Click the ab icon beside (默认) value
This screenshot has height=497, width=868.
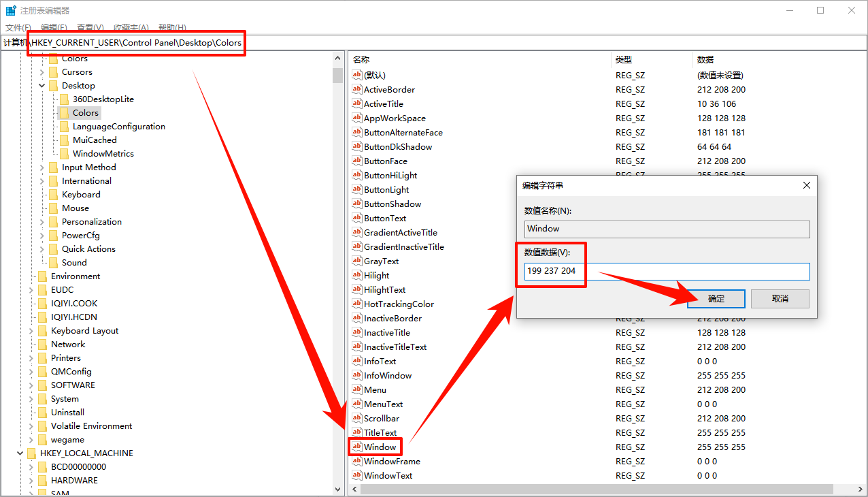[357, 75]
